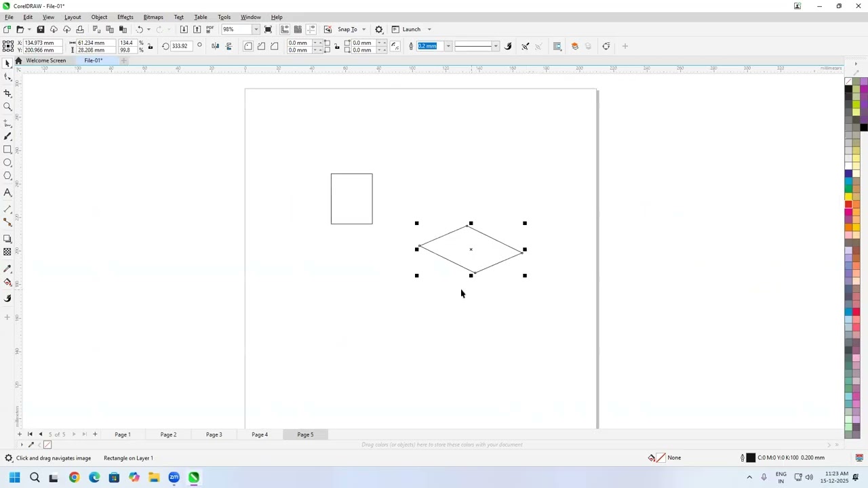Click the Full-screen preview icon
The image size is (868, 488).
(268, 29)
